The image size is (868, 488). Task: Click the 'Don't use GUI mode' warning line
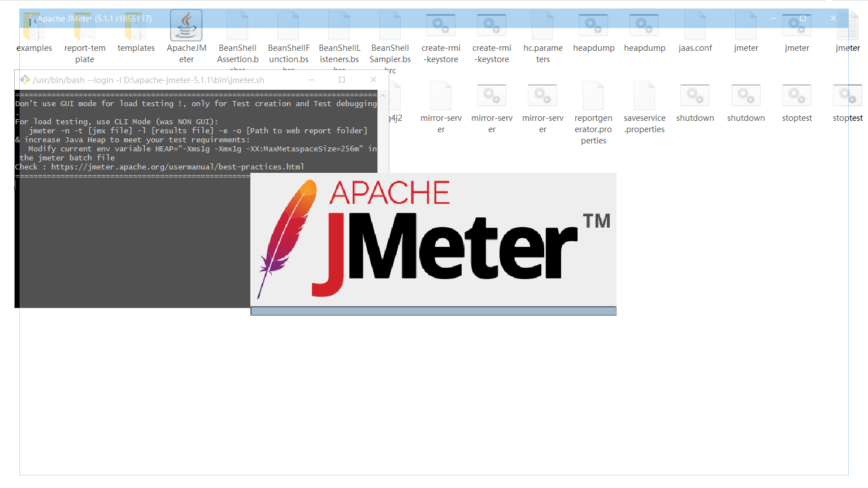tap(196, 103)
